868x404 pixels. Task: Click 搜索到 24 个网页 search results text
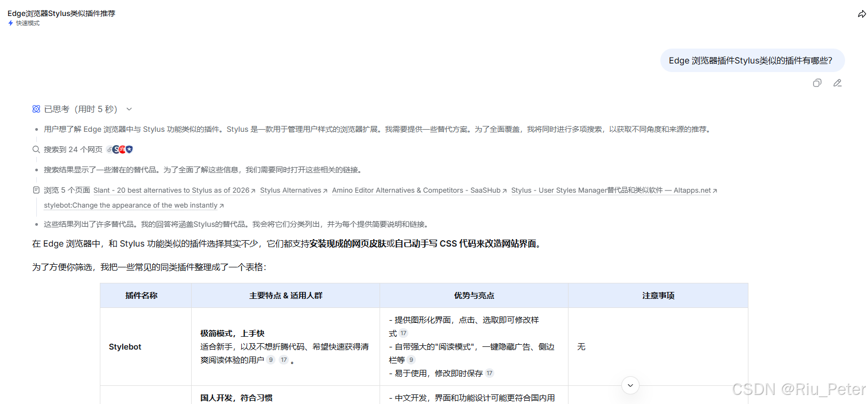(x=73, y=149)
